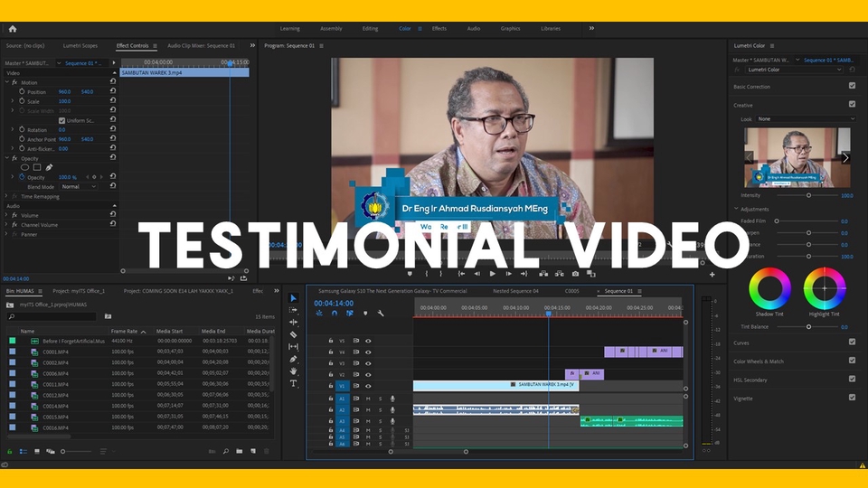
Task: Open the program monitor button editor plus
Action: click(x=712, y=275)
